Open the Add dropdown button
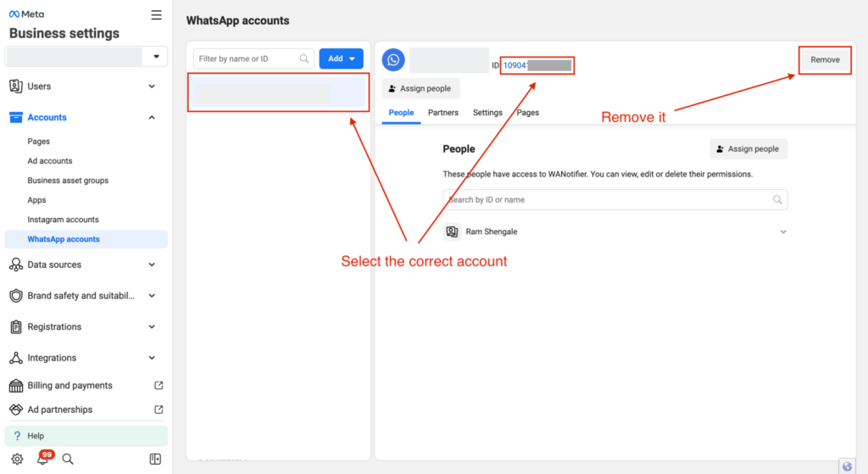This screenshot has height=474, width=868. [341, 59]
